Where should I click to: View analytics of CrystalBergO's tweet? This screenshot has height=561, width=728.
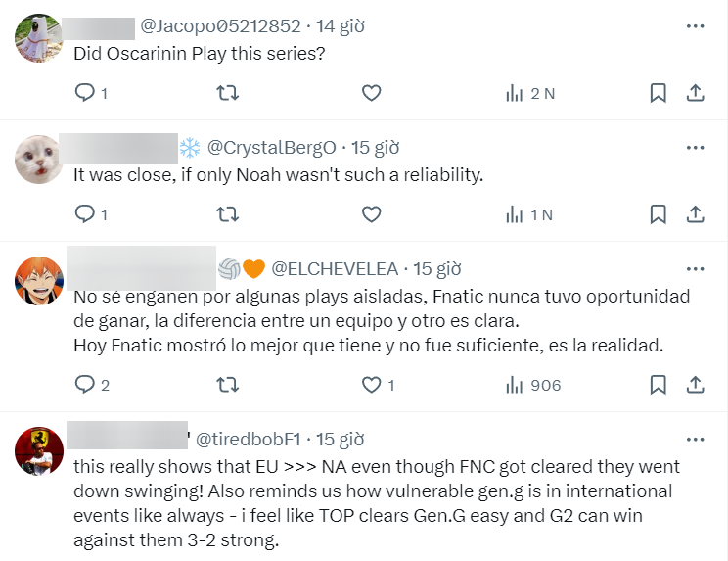[x=529, y=213]
